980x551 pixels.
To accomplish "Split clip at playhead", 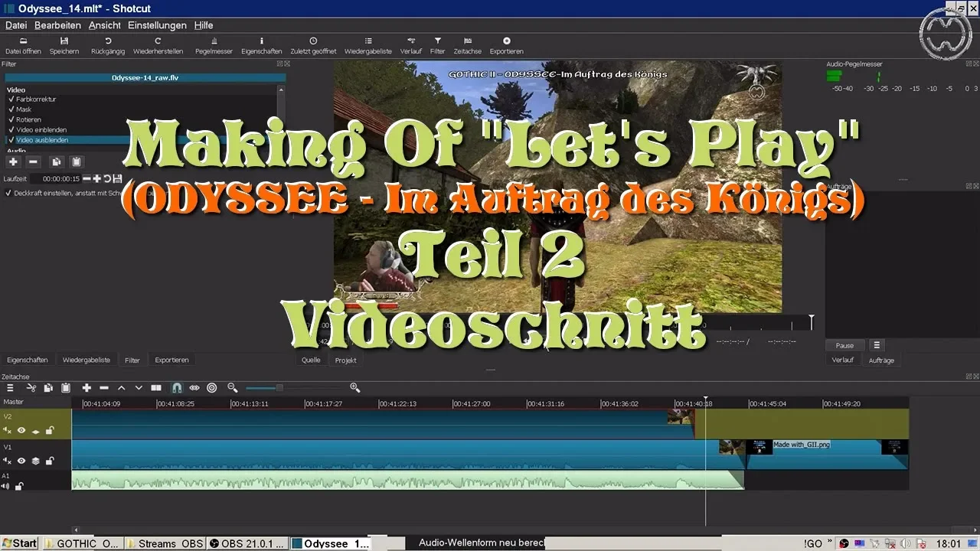I will click(x=156, y=388).
